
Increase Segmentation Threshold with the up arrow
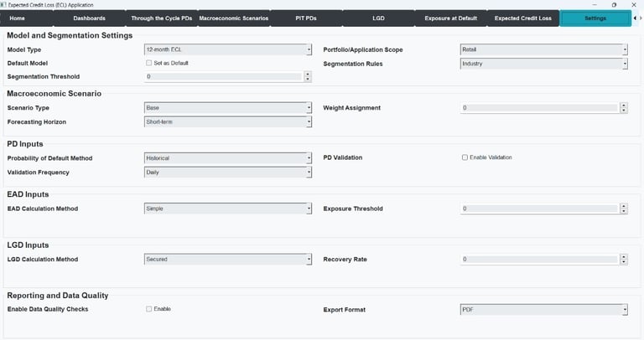(308, 74)
